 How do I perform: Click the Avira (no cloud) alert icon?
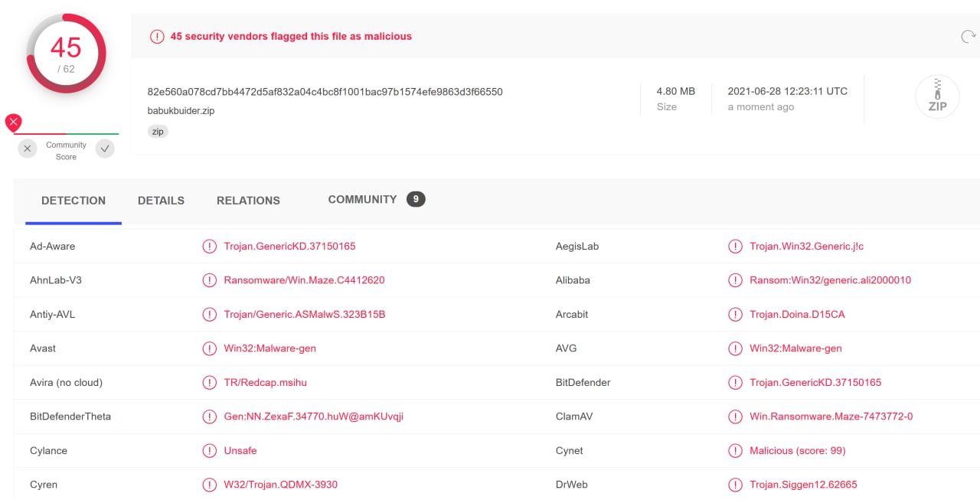pos(209,382)
